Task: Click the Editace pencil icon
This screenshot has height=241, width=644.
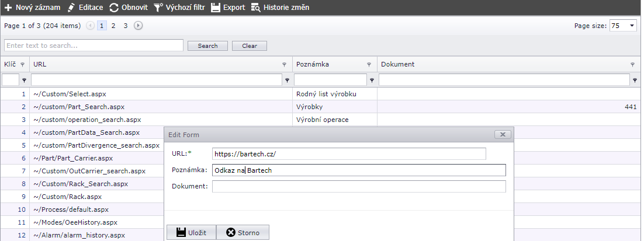Action: tap(71, 8)
